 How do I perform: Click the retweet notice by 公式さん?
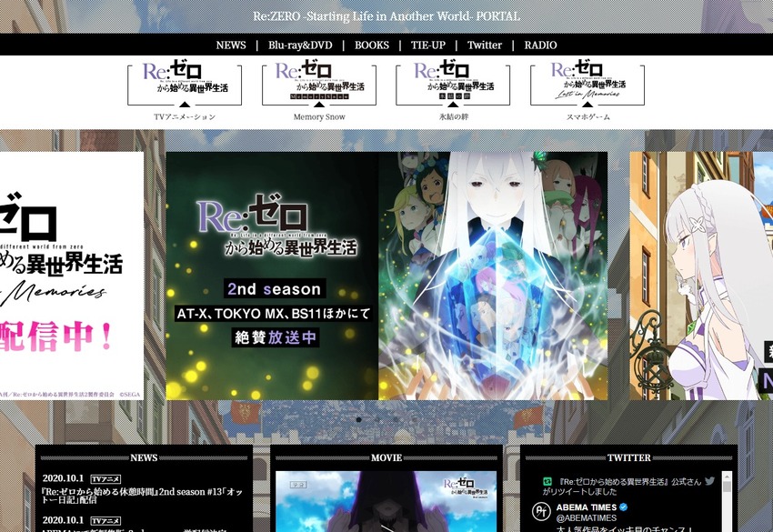pyautogui.click(x=622, y=487)
